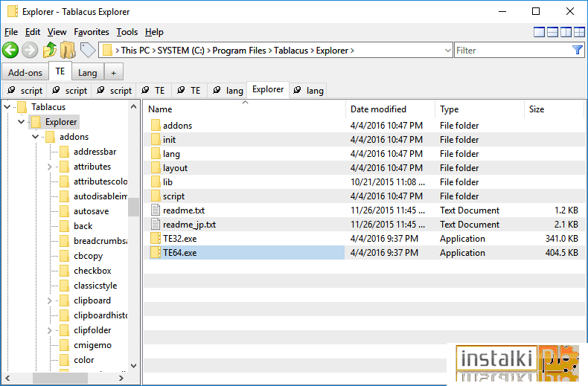Open the Edit menu
588x386 pixels.
pos(33,32)
